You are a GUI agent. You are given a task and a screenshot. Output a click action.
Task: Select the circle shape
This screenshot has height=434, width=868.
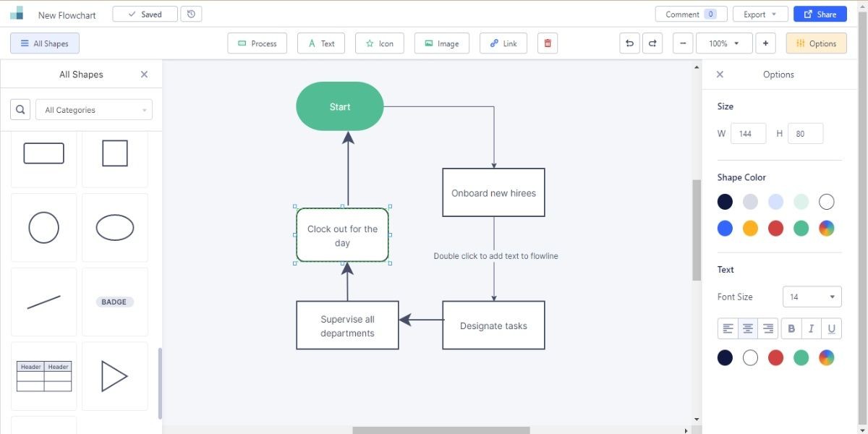pos(44,227)
